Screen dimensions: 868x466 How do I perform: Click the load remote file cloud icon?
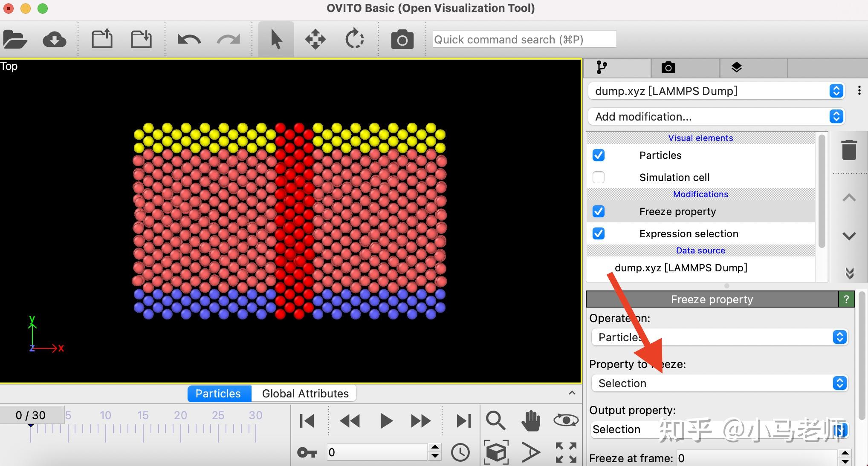pos(54,40)
